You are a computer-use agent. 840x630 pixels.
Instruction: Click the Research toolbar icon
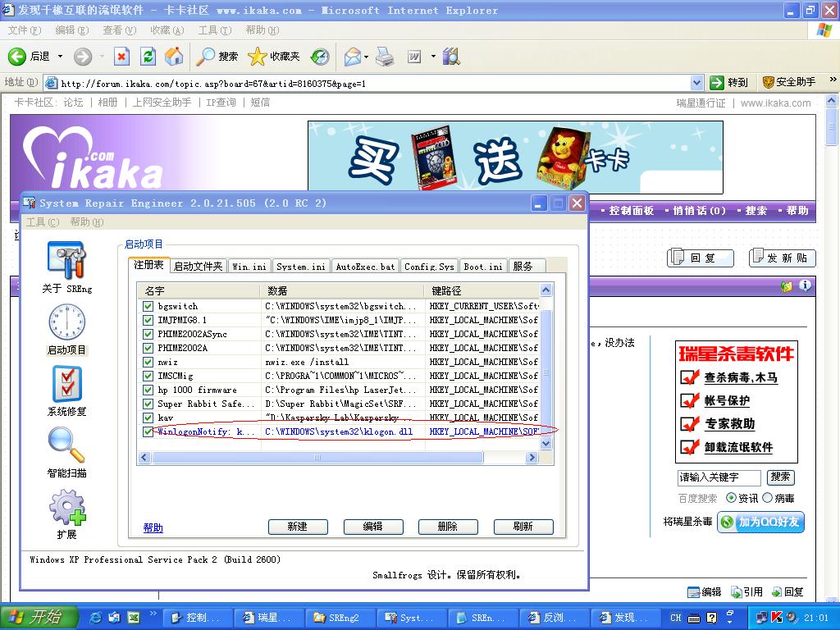click(451, 57)
